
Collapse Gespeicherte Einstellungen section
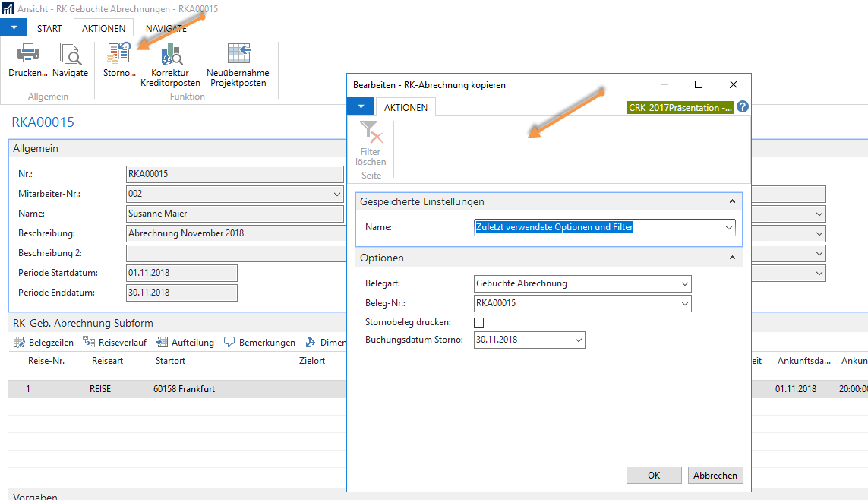(732, 201)
